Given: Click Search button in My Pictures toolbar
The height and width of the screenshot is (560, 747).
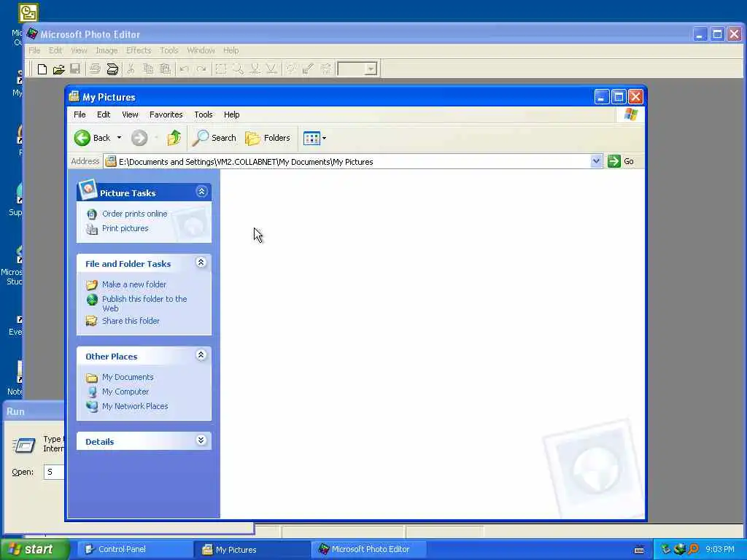Looking at the screenshot, I should (x=214, y=138).
